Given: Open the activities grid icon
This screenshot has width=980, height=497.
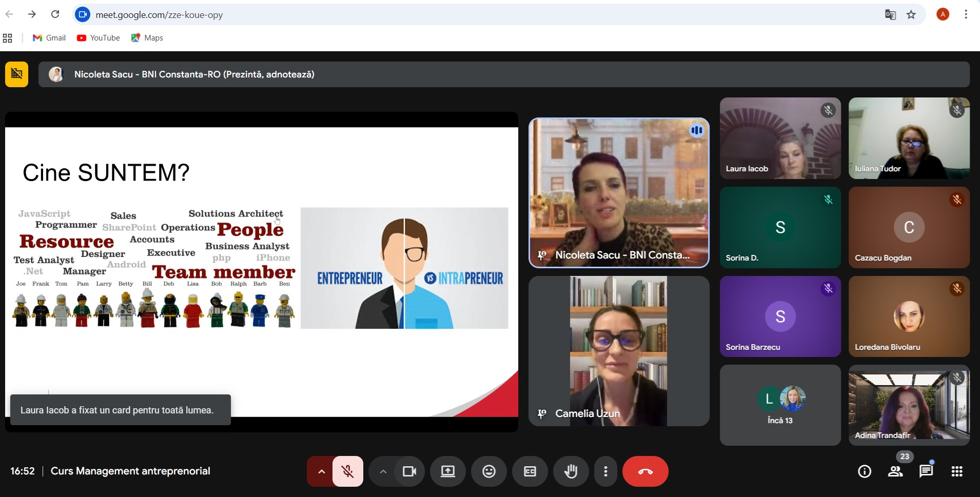Looking at the screenshot, I should pos(957,471).
